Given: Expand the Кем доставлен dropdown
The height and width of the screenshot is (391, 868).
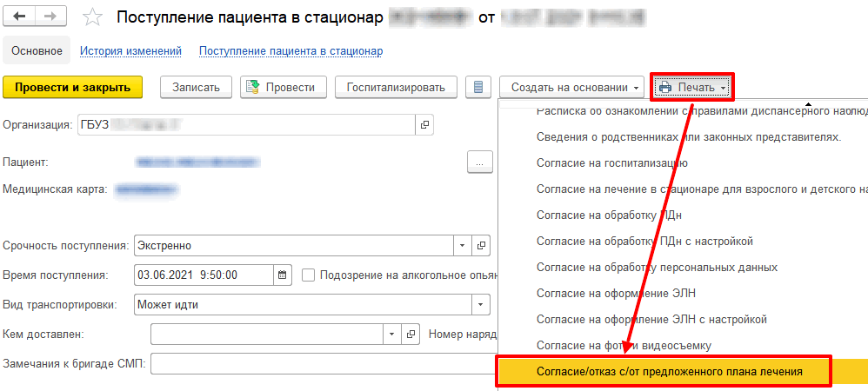Looking at the screenshot, I should 391,334.
